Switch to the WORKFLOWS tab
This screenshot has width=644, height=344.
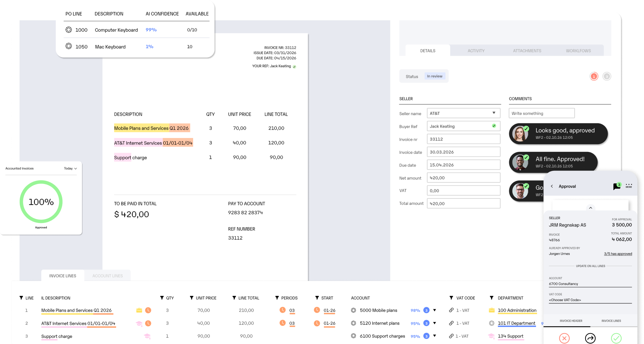tap(578, 51)
